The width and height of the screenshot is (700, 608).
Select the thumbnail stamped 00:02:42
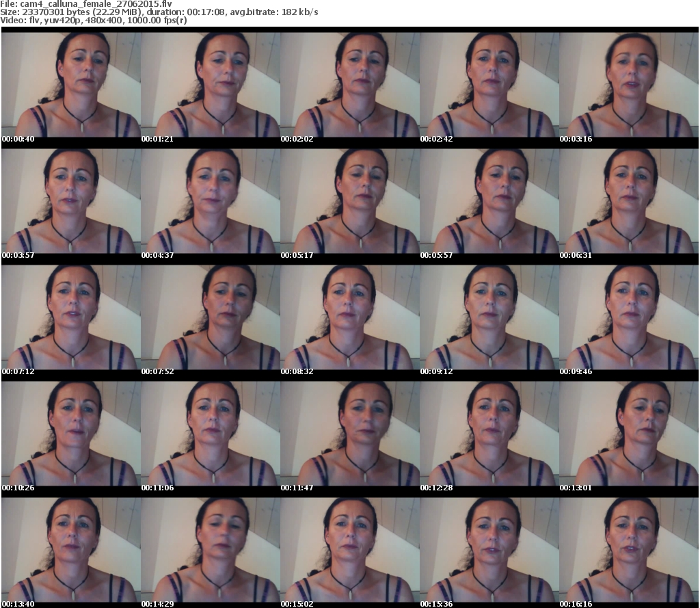(x=489, y=85)
